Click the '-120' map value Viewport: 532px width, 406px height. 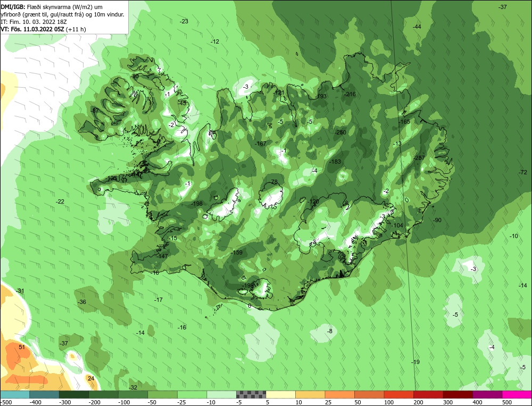tap(313, 201)
